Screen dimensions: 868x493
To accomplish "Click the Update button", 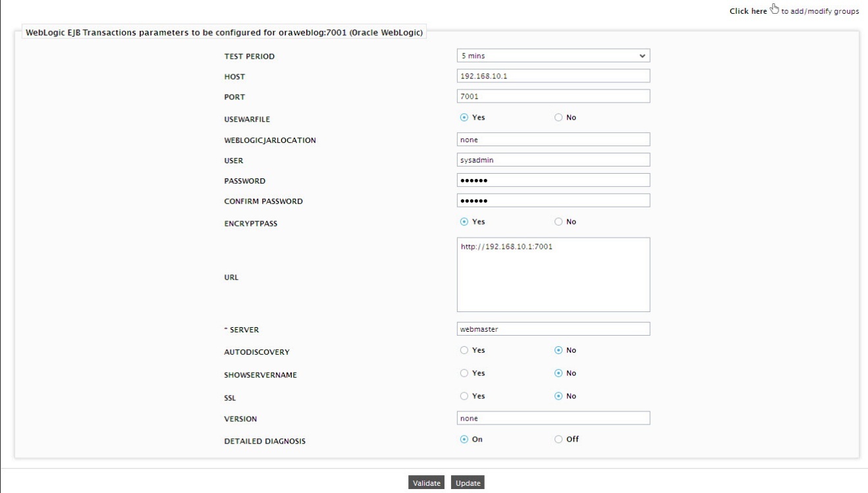I will click(468, 483).
